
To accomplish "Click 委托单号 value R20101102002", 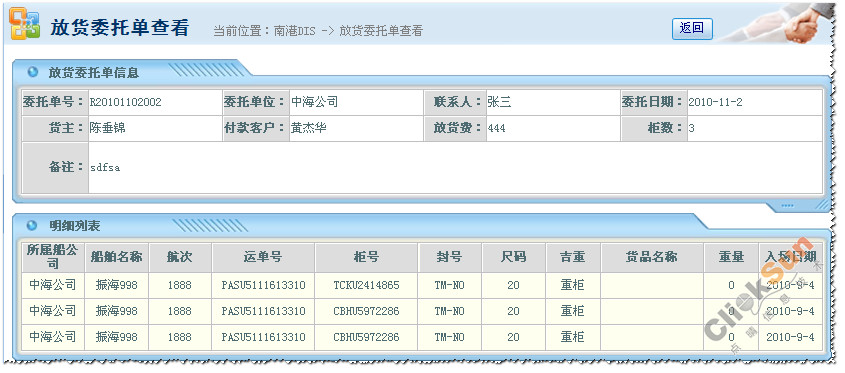I will tap(126, 102).
